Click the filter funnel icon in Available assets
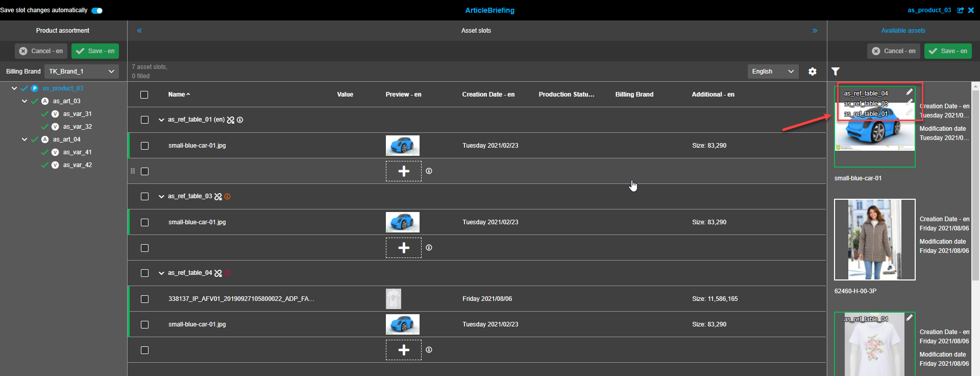980x376 pixels. [836, 72]
